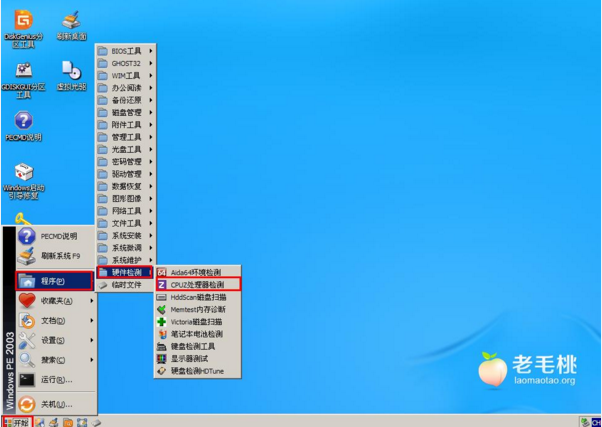602x427 pixels.
Task: Open the 数据恢复 programs folder
Action: [x=125, y=186]
